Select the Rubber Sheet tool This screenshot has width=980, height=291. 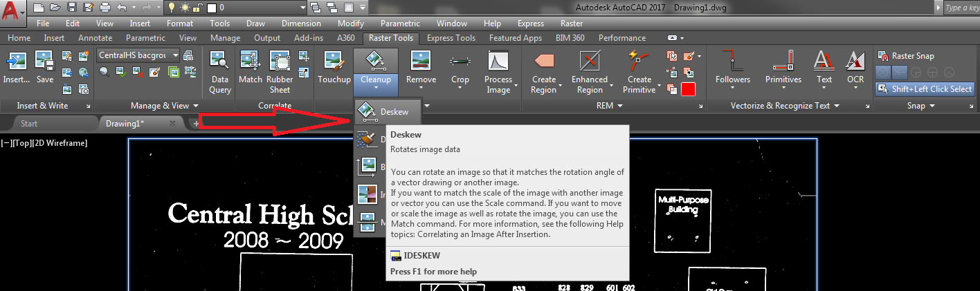point(280,72)
